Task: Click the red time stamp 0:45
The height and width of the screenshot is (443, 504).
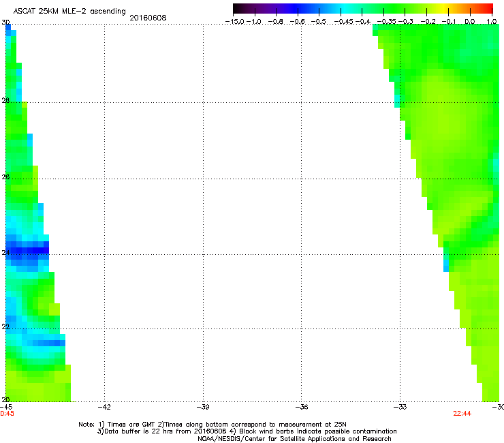Action: (x=7, y=414)
